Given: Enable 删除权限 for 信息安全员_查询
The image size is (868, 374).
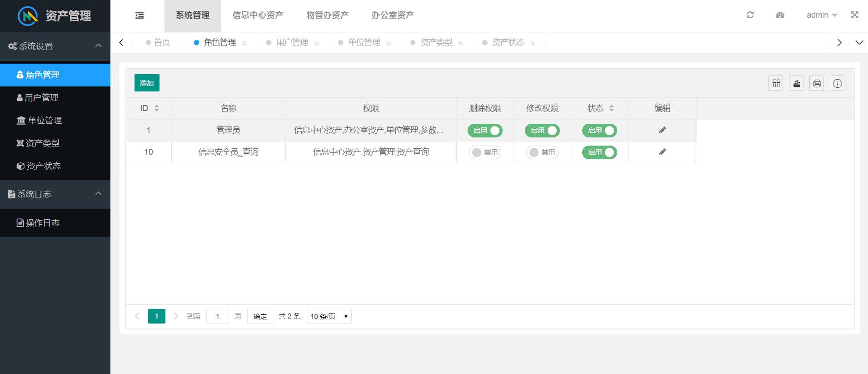Looking at the screenshot, I should (x=485, y=152).
